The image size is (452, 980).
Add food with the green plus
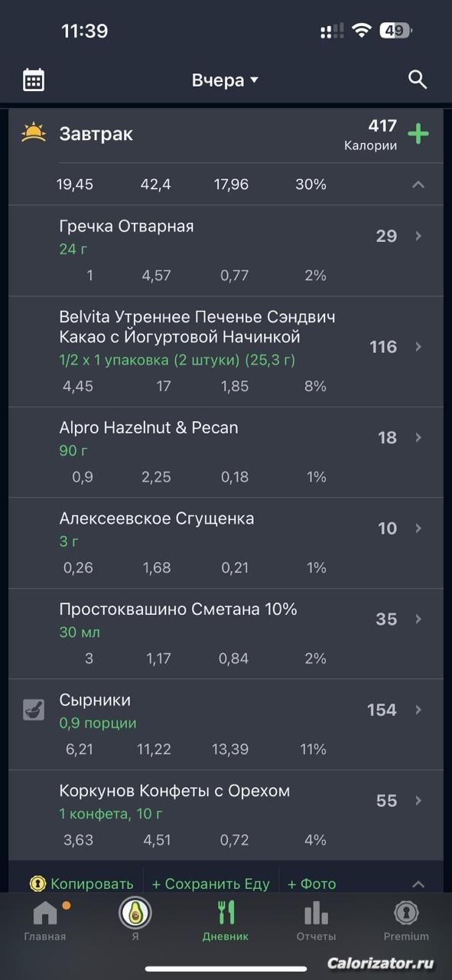(x=418, y=134)
